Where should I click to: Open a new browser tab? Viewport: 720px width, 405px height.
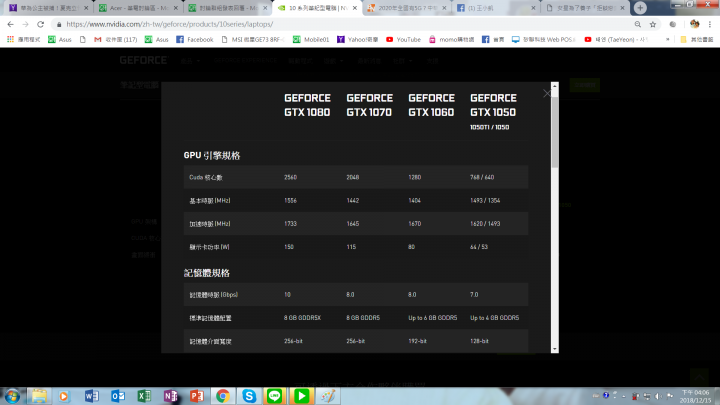click(x=640, y=8)
